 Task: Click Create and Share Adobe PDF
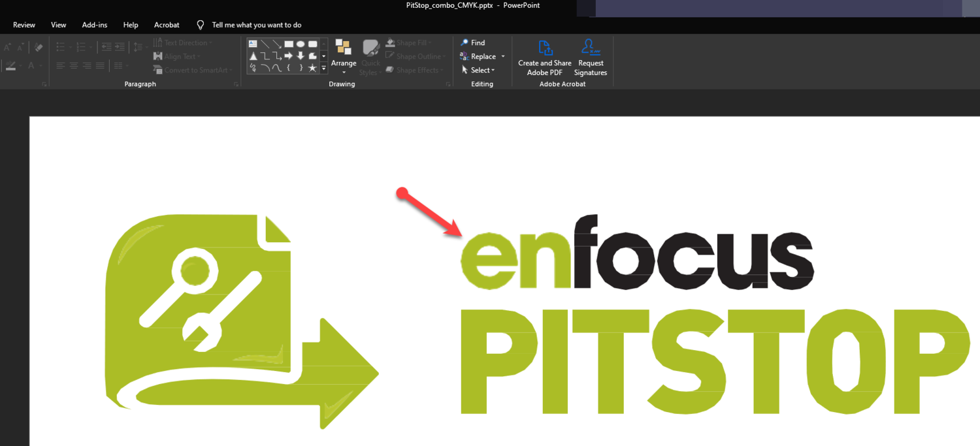(545, 57)
